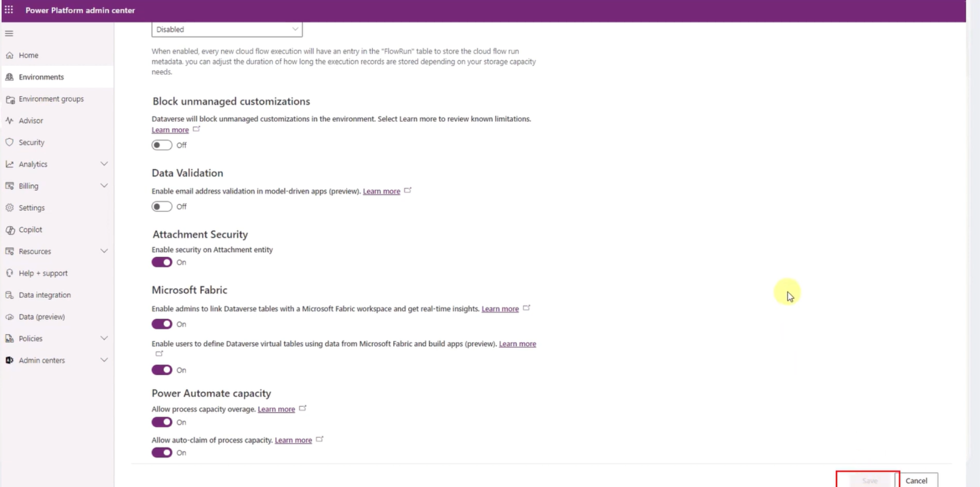
Task: Click the Settings gear icon
Action: point(10,208)
